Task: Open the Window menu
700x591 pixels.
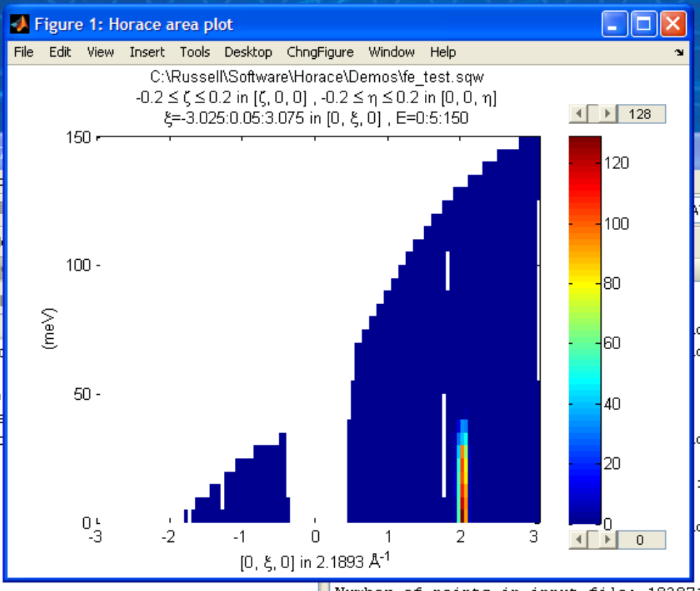Action: (392, 52)
